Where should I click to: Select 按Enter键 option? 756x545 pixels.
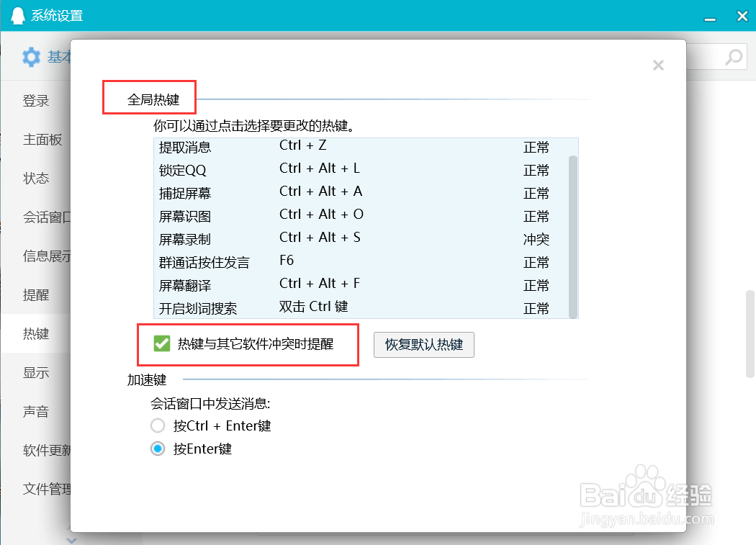pos(158,449)
